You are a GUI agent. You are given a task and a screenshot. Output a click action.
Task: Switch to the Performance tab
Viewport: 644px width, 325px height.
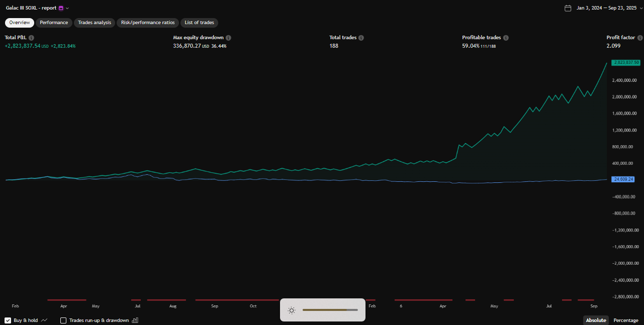point(54,23)
